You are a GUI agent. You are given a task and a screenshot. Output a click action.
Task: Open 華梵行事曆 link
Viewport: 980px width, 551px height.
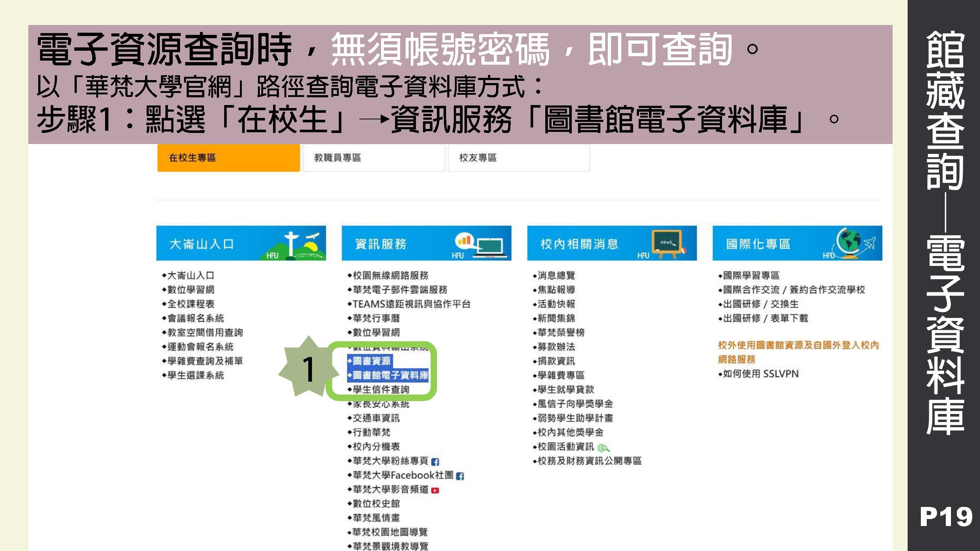pyautogui.click(x=376, y=318)
